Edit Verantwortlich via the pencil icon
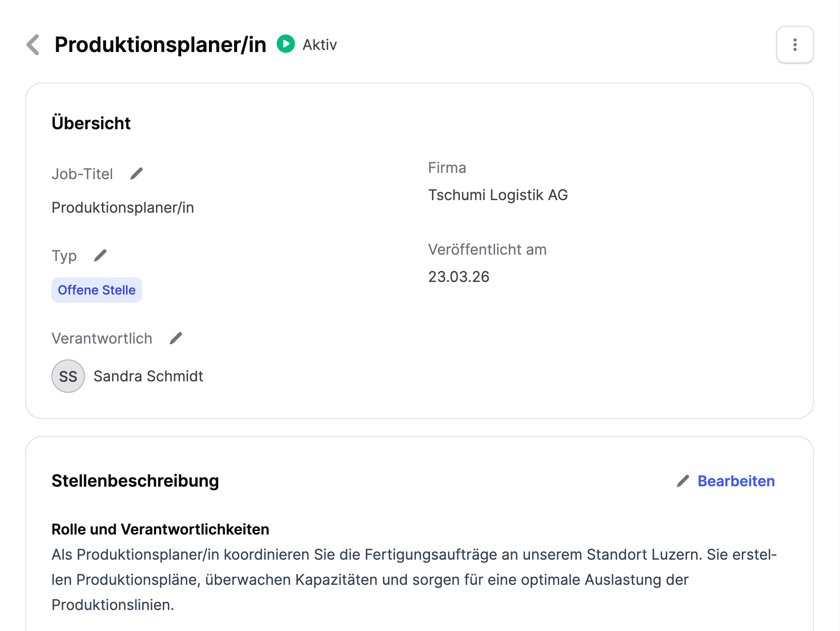Viewport: 840px width, 631px height. coord(176,337)
